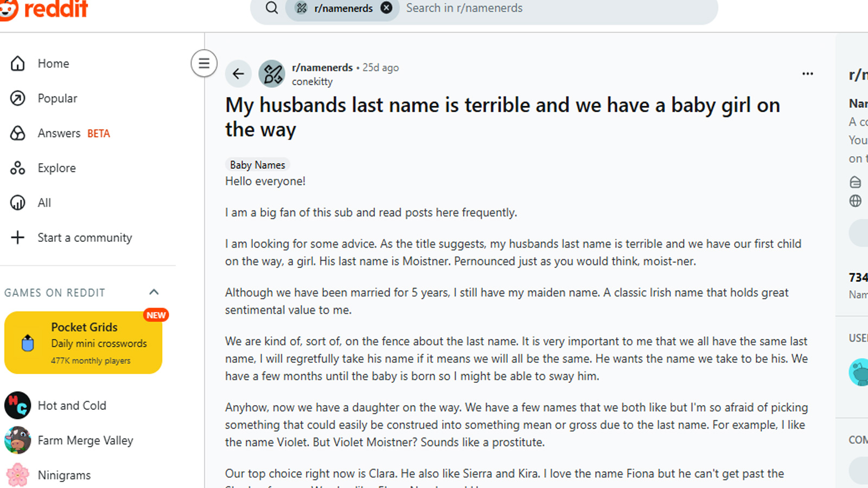Open the Pocket Grids game card

coord(84,343)
